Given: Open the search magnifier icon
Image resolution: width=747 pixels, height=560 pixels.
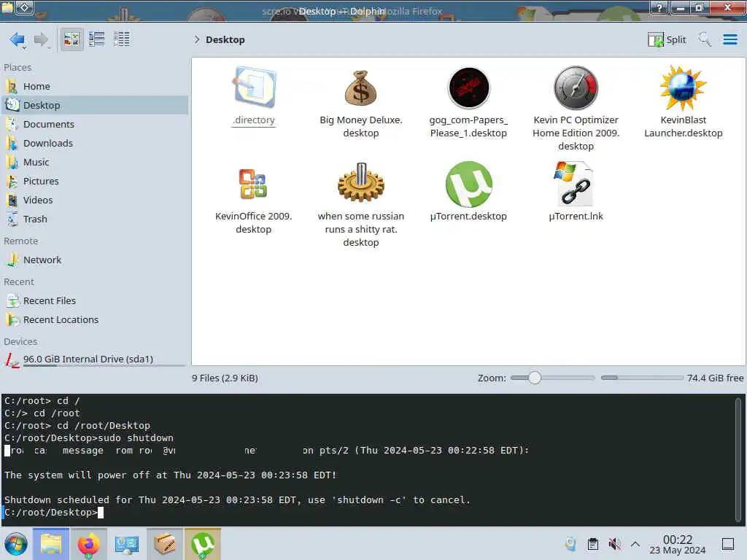Looking at the screenshot, I should [705, 39].
